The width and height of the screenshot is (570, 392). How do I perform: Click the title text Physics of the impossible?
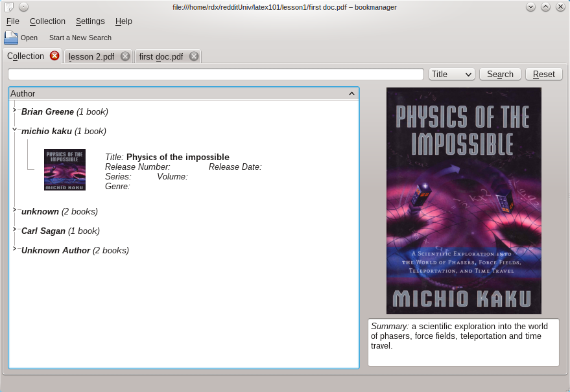coord(178,157)
